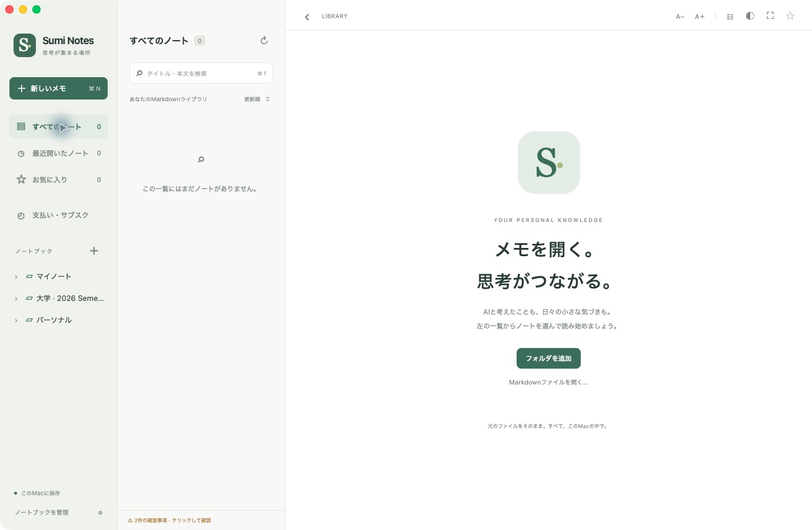The height and width of the screenshot is (530, 812).
Task: Click このMacに保存 status text
Action: [41, 493]
